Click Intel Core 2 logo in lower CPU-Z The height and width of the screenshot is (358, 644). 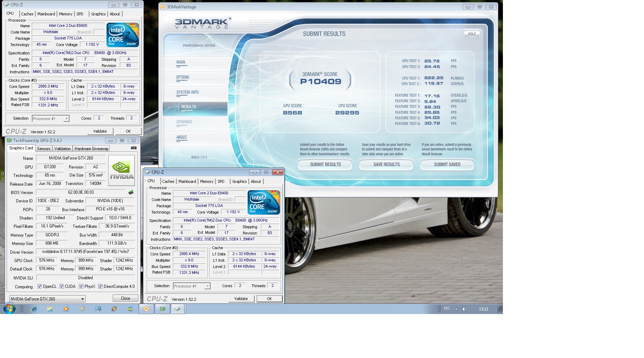click(x=264, y=202)
